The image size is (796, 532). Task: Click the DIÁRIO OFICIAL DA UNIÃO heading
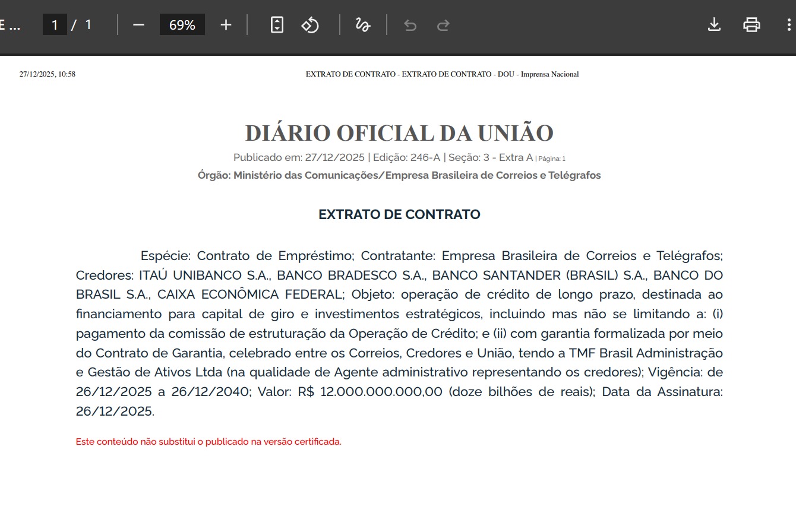[399, 133]
